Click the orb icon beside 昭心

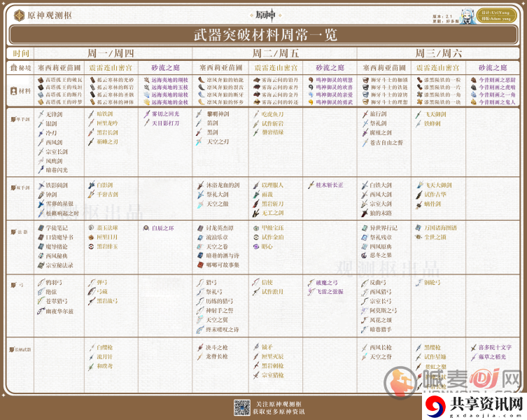tap(256, 246)
